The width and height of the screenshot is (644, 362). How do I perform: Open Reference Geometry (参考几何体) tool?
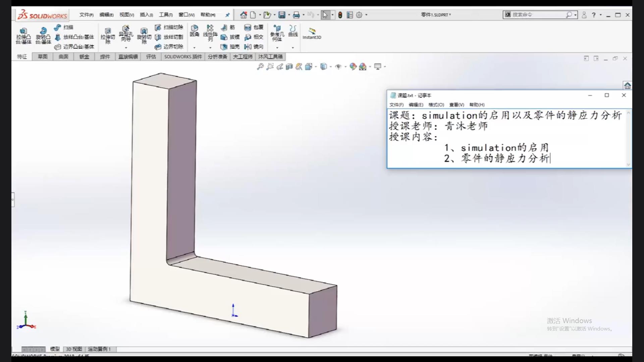[x=277, y=33]
